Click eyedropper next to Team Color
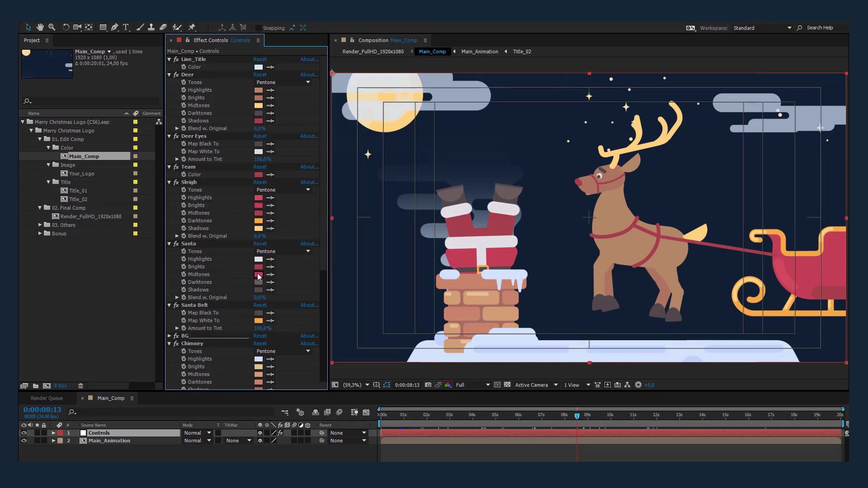 pyautogui.click(x=270, y=175)
